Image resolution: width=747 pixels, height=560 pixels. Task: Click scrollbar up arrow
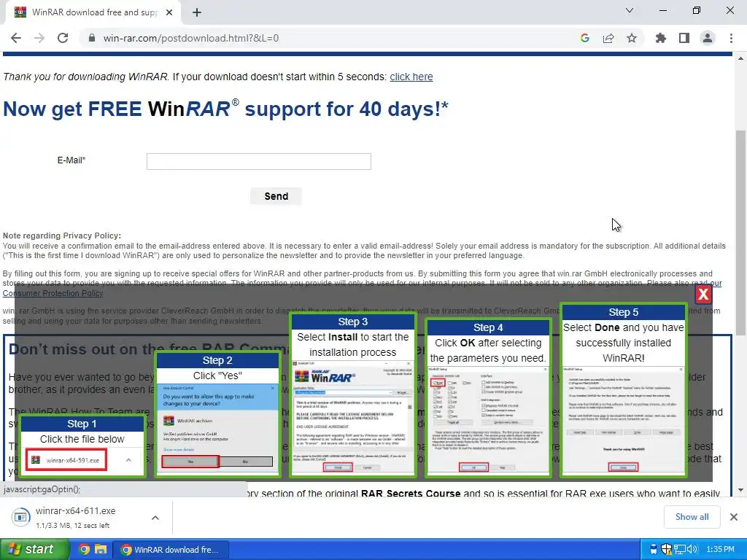pyautogui.click(x=741, y=58)
